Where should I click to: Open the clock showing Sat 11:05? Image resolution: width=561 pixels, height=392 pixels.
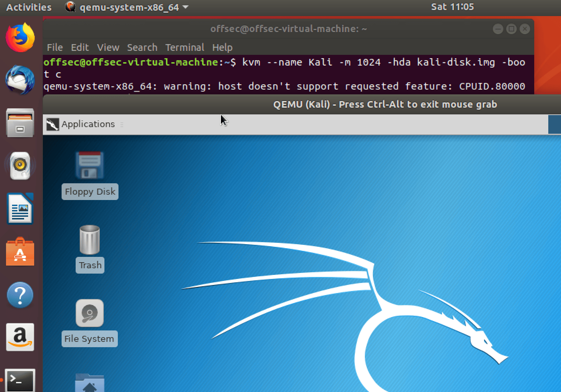[452, 7]
